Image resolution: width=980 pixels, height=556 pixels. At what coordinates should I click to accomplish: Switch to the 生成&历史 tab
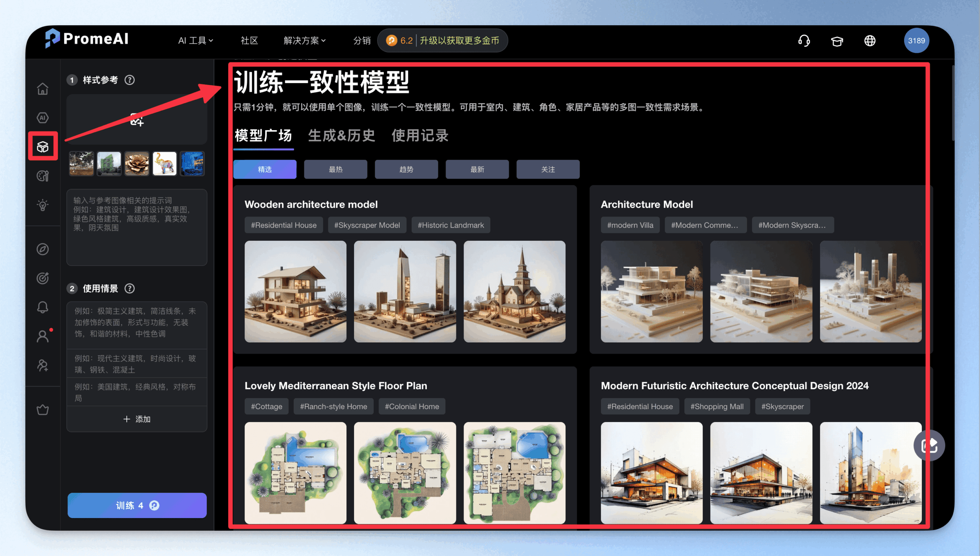[341, 136]
